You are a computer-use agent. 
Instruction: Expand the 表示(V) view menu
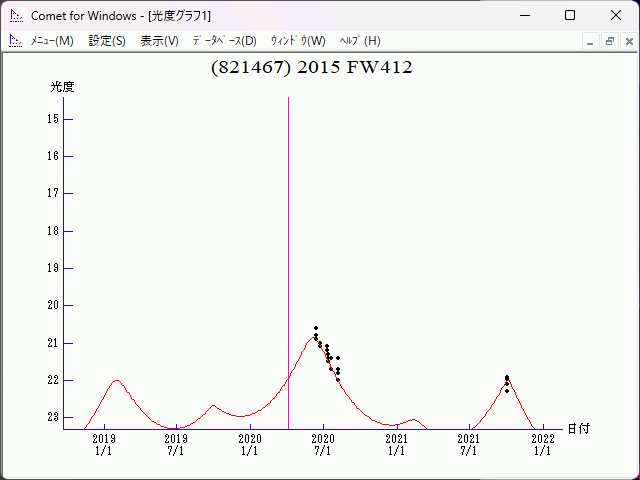tap(159, 41)
